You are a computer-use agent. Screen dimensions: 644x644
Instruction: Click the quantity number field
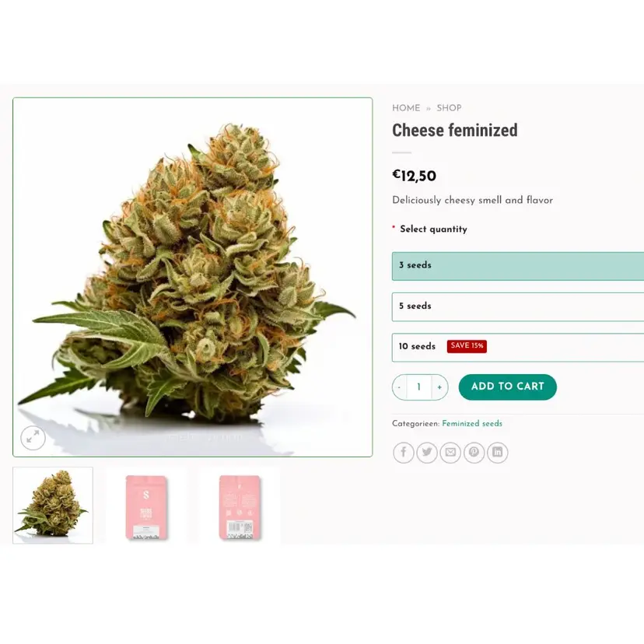[419, 387]
